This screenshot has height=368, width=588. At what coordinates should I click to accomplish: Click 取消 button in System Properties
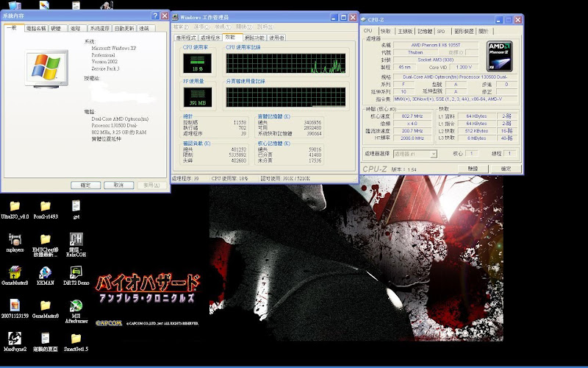(x=118, y=185)
